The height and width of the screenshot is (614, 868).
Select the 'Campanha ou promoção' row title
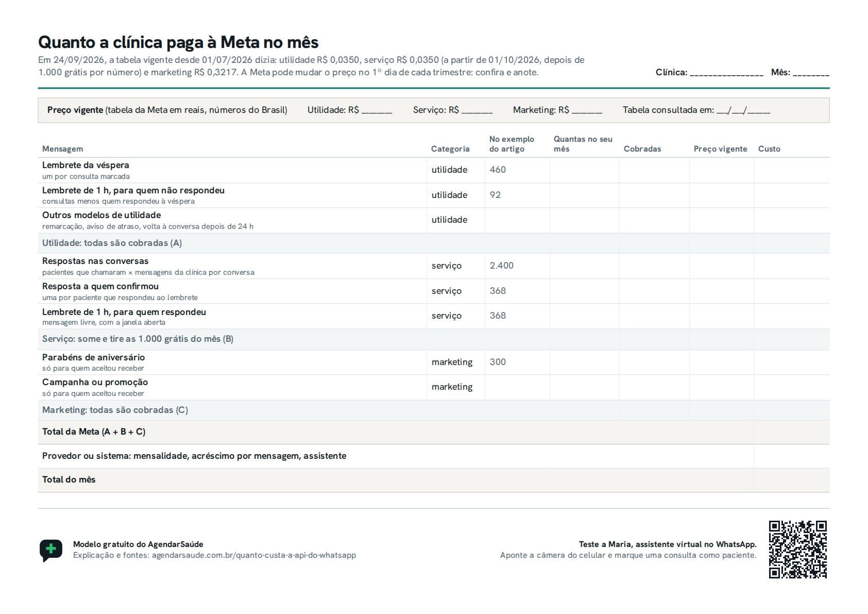tap(95, 382)
